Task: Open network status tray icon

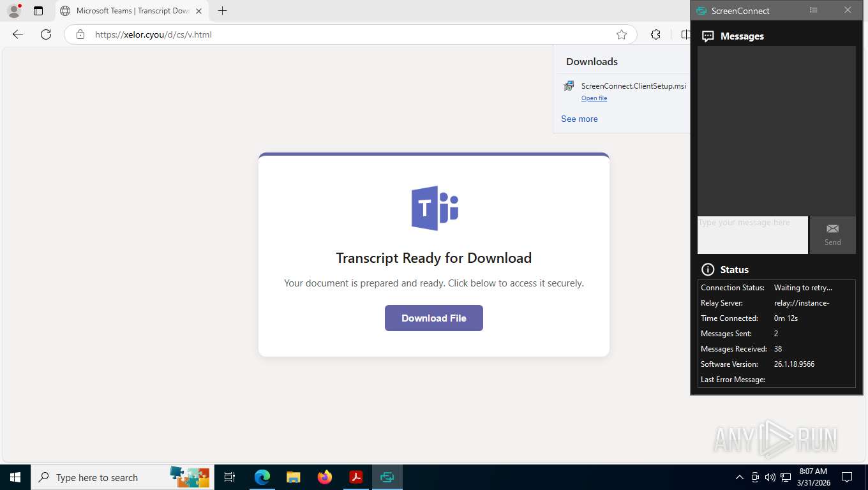Action: coord(786,477)
